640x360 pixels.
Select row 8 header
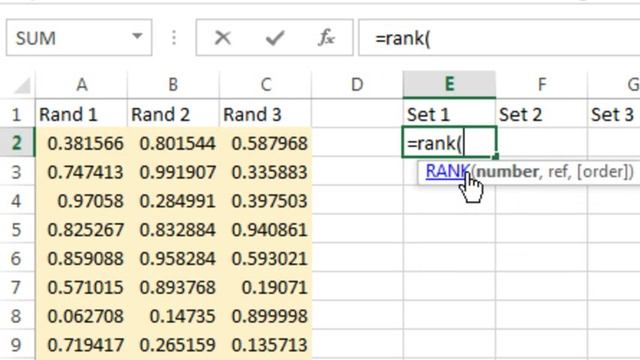pyautogui.click(x=17, y=316)
